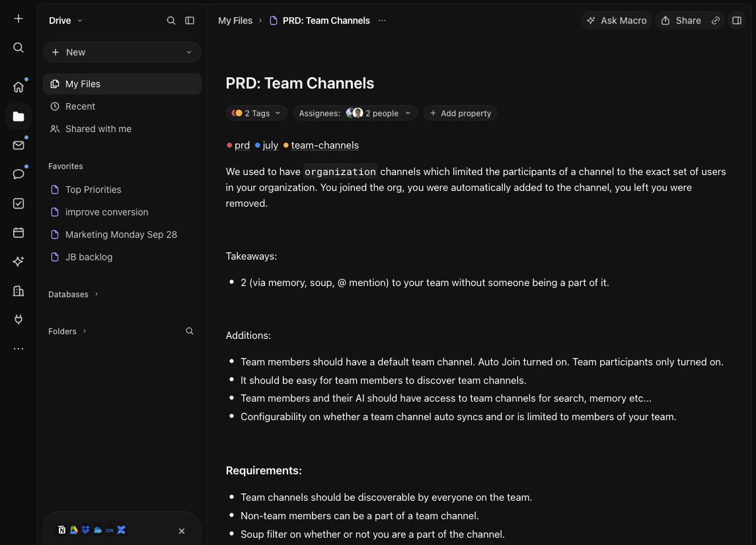Open JB backlog favorite
The image size is (756, 545).
[122, 258]
